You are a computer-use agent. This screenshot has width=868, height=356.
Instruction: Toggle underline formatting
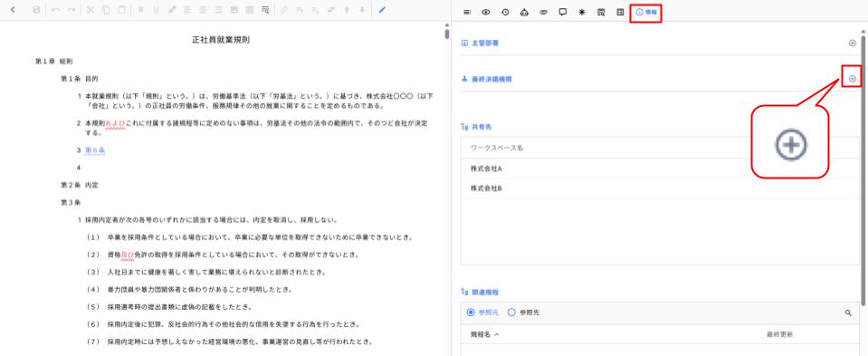coord(156,10)
